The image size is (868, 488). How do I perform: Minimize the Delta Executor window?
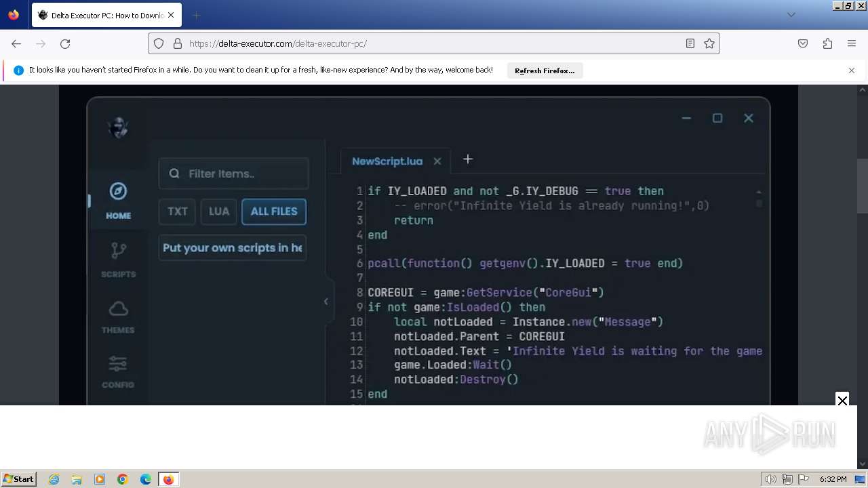686,118
